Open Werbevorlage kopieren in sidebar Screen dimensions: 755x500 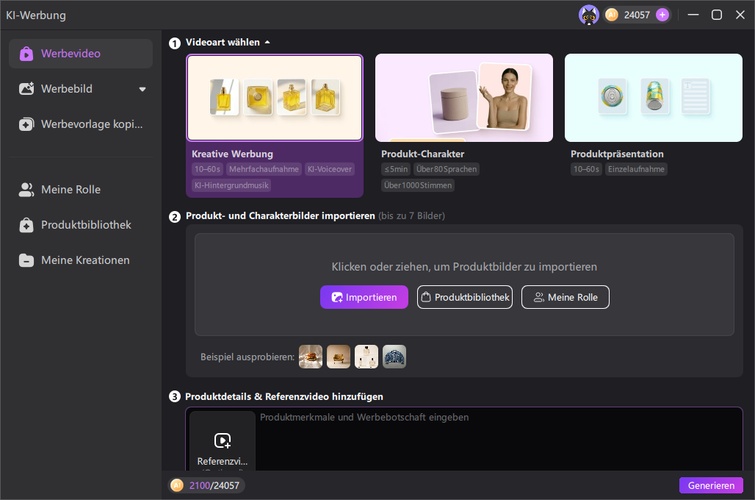click(81, 124)
